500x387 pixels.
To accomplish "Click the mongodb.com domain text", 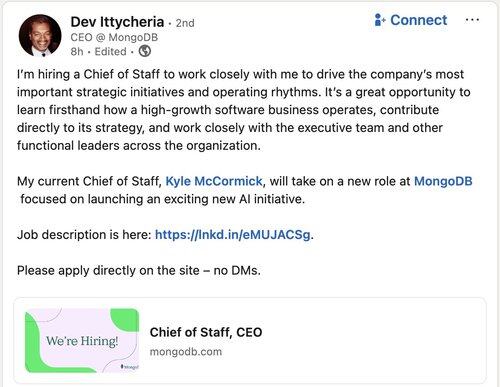I will (x=186, y=352).
